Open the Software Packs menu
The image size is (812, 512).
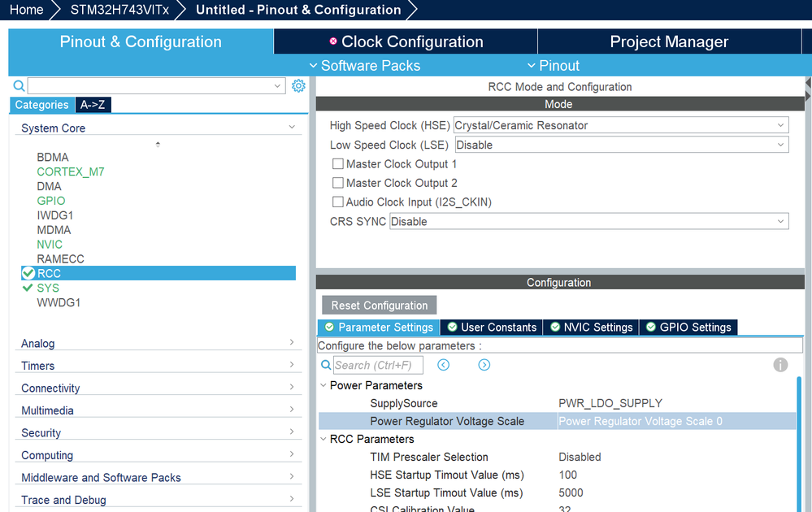tap(365, 66)
